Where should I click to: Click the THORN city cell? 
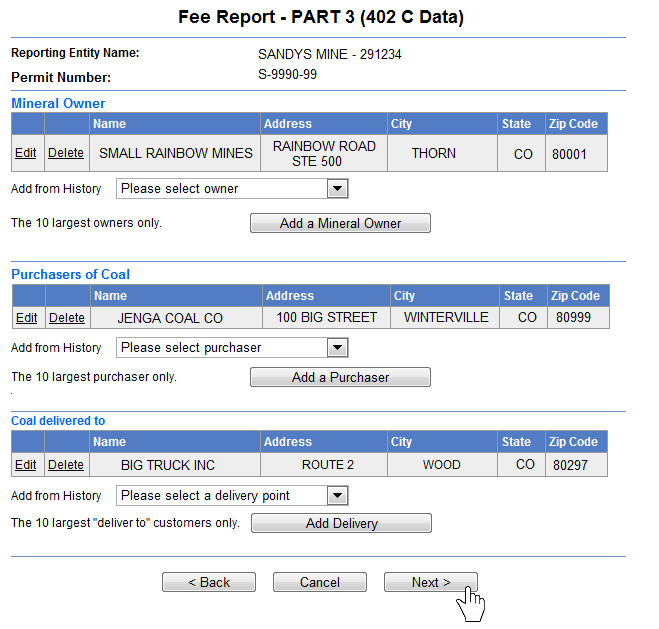click(442, 153)
